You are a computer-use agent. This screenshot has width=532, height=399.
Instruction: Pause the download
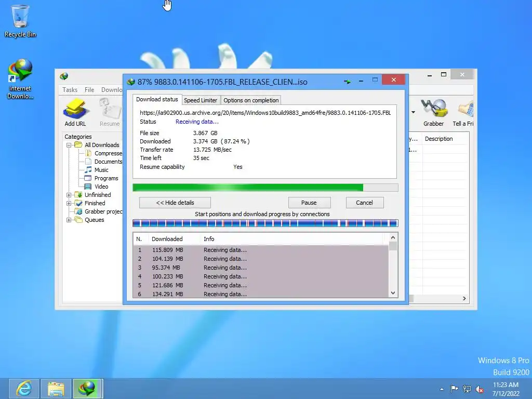click(309, 203)
